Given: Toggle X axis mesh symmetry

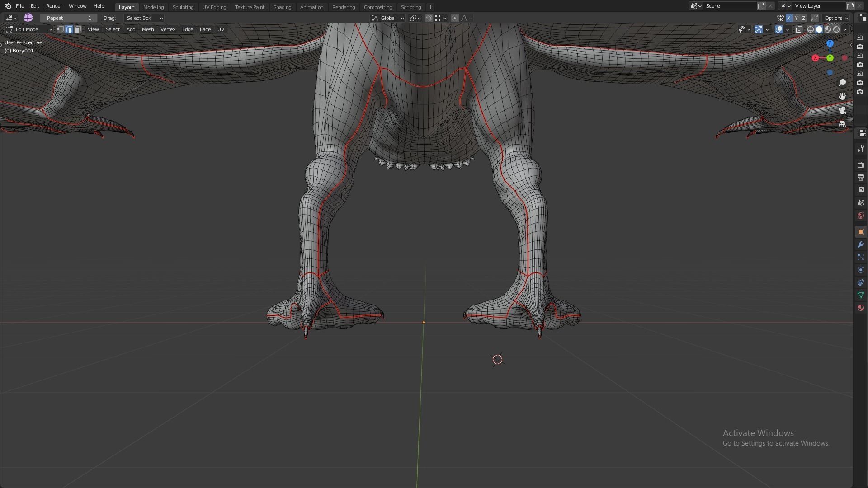Looking at the screenshot, I should pyautogui.click(x=789, y=18).
